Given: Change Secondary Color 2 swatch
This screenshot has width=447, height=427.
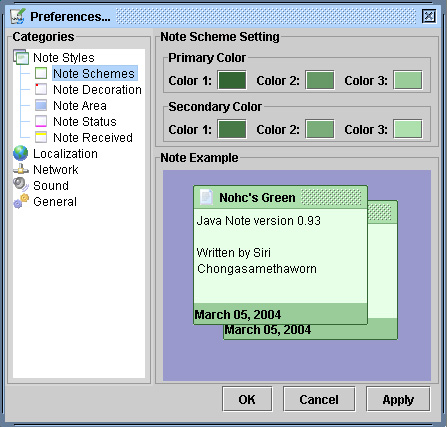Looking at the screenshot, I should tap(320, 129).
